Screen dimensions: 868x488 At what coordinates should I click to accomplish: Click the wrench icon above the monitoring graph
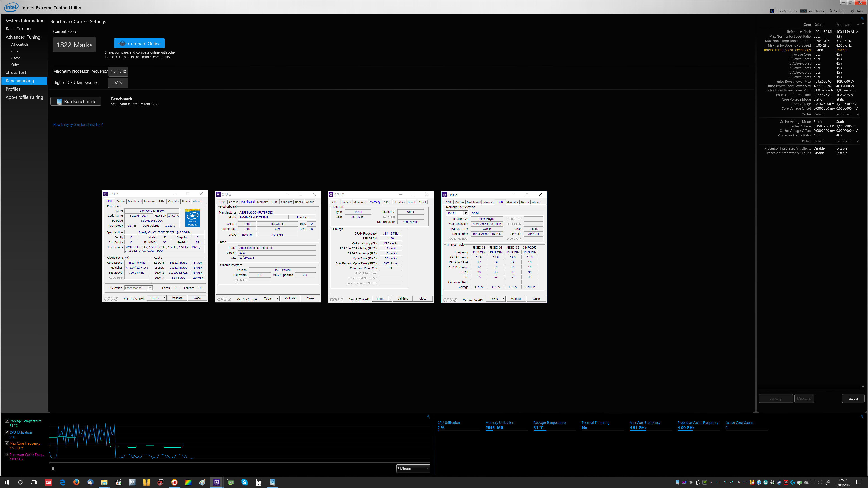click(428, 417)
